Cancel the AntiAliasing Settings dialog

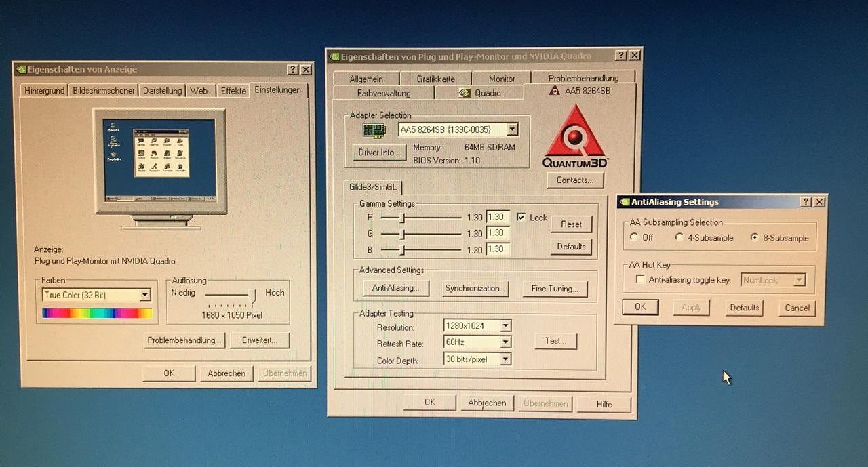[x=797, y=308]
